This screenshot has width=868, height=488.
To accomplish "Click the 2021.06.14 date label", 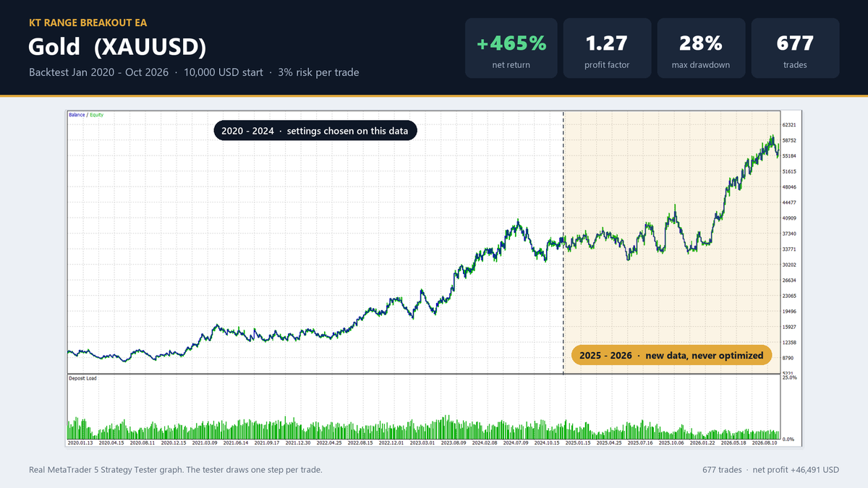I will point(237,442).
